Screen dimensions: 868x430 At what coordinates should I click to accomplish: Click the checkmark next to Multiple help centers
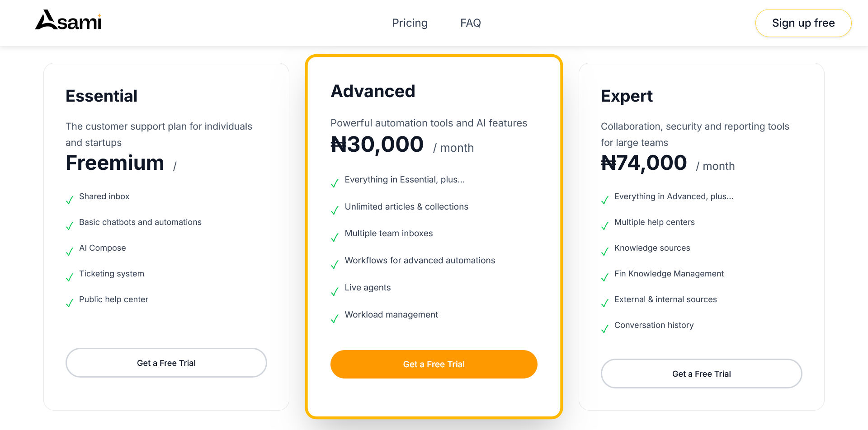point(605,226)
